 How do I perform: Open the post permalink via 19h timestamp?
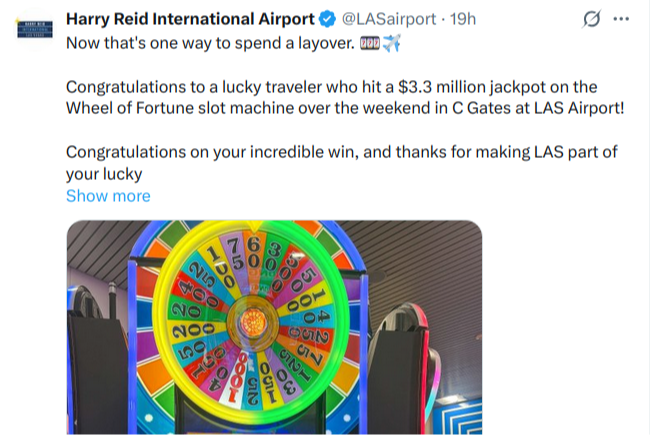463,19
